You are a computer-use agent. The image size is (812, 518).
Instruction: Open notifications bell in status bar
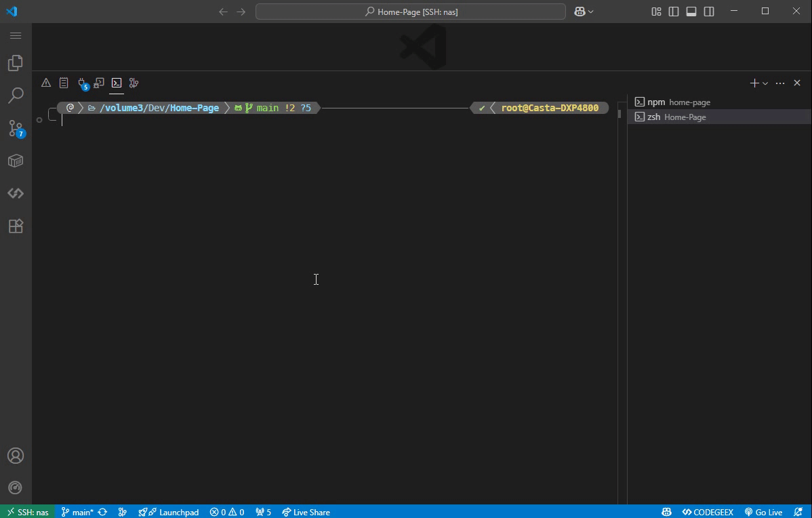[798, 512]
